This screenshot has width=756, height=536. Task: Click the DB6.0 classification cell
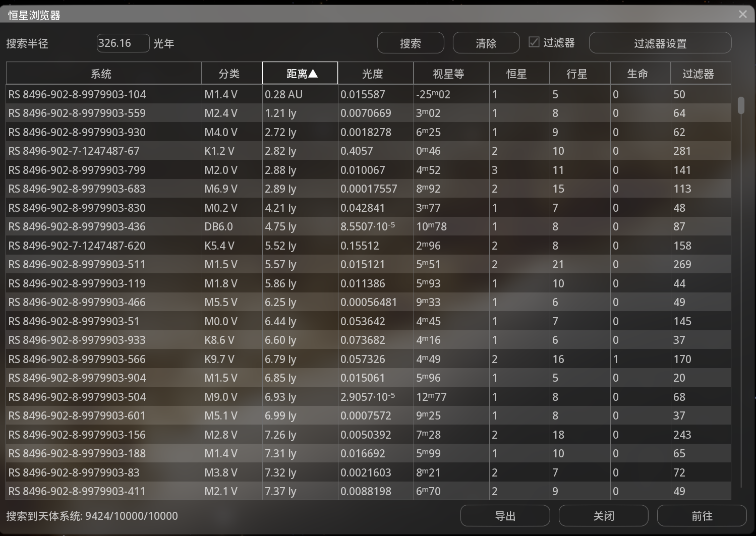(232, 226)
